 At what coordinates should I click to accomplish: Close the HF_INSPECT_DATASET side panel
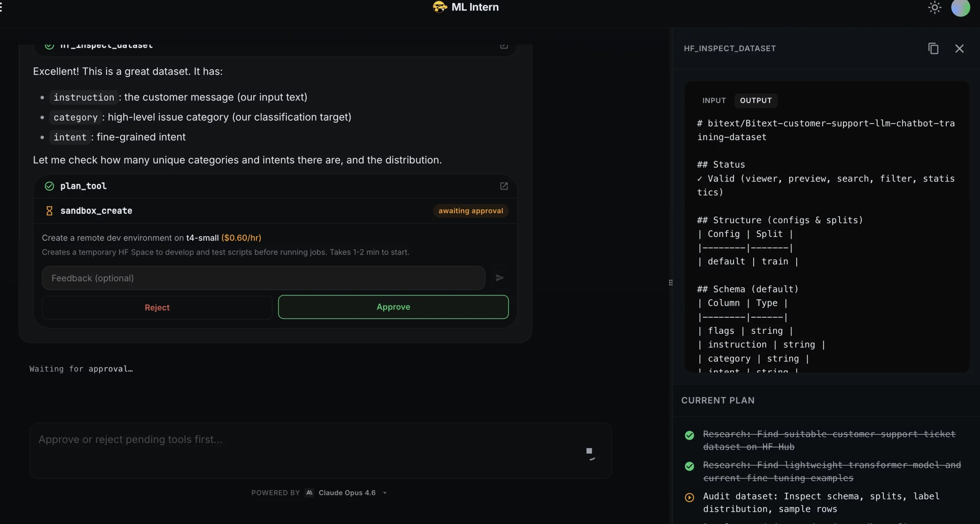[x=959, y=49]
